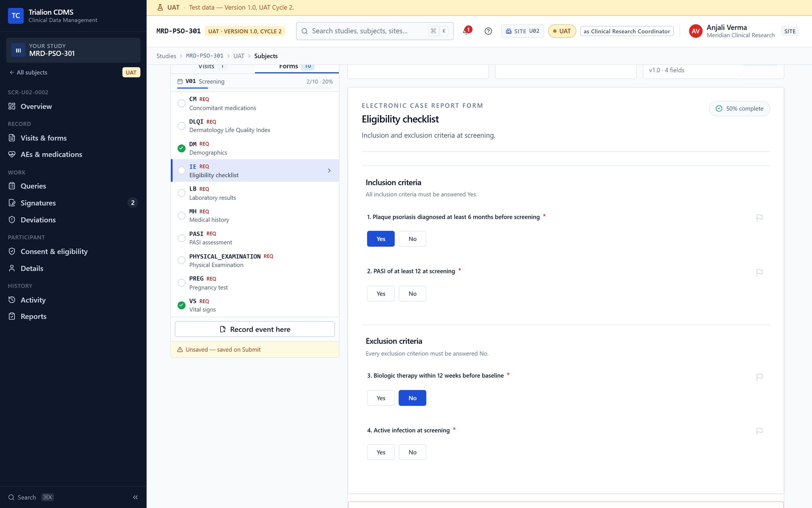Answer No for plaque psoriasis criterion

coord(412,239)
